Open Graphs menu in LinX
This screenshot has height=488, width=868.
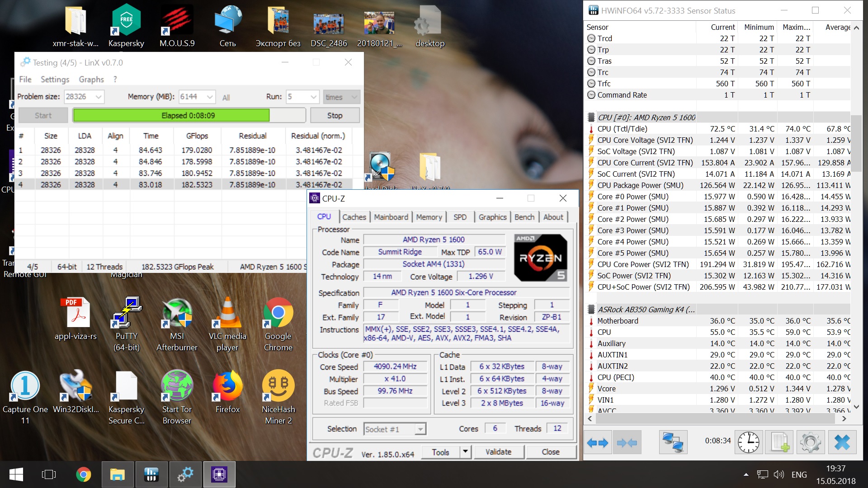coord(91,80)
